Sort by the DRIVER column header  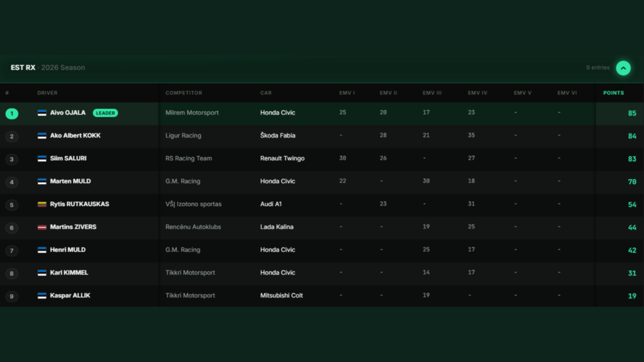point(47,93)
